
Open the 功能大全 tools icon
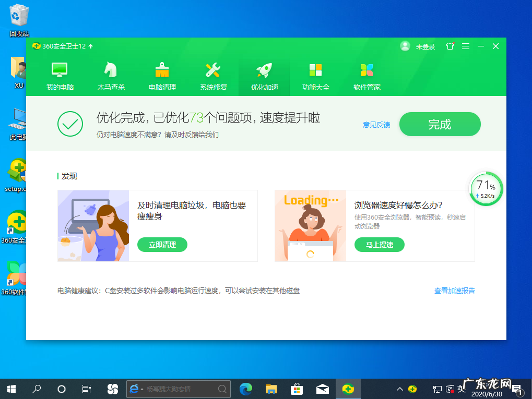[315, 74]
